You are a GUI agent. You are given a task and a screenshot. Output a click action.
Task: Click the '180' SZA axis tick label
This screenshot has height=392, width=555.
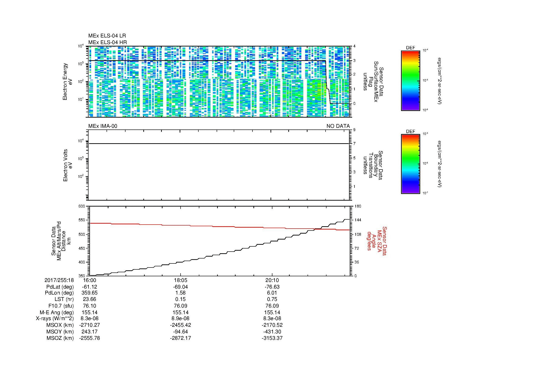coord(358,206)
